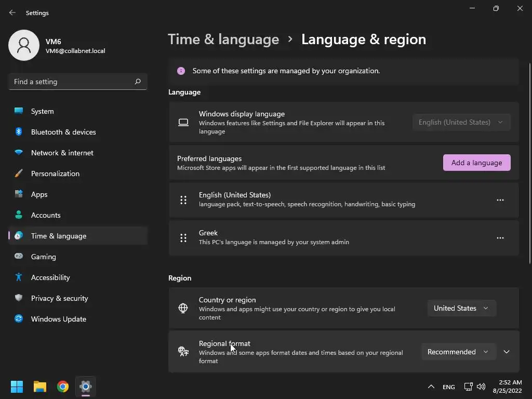Expand the Regional format section
Image resolution: width=532 pixels, height=399 pixels.
[507, 352]
